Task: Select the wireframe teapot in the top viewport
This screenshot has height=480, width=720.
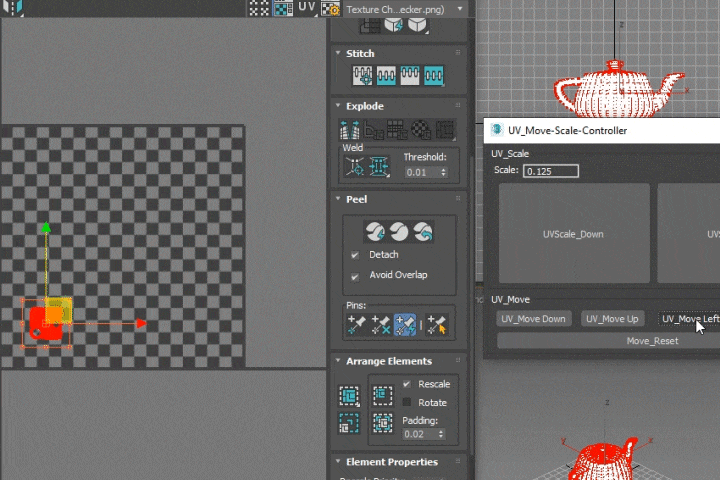Action: click(620, 90)
